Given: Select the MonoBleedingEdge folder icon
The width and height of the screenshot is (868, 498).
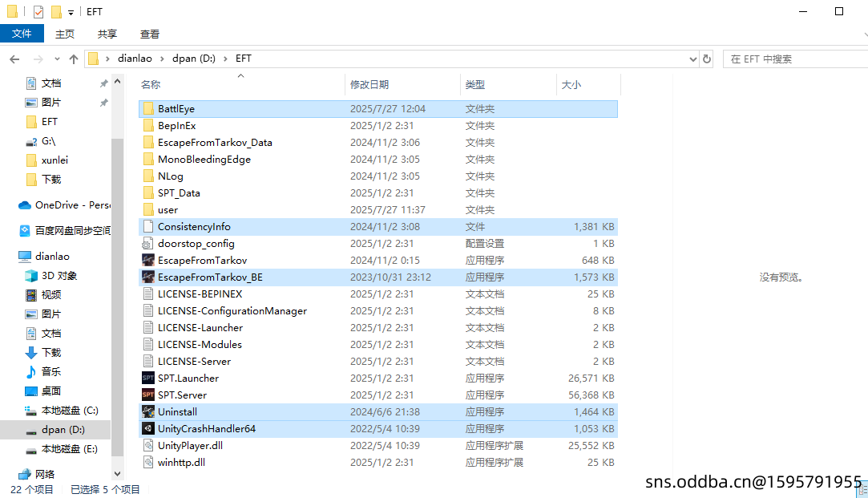Looking at the screenshot, I should (x=147, y=160).
